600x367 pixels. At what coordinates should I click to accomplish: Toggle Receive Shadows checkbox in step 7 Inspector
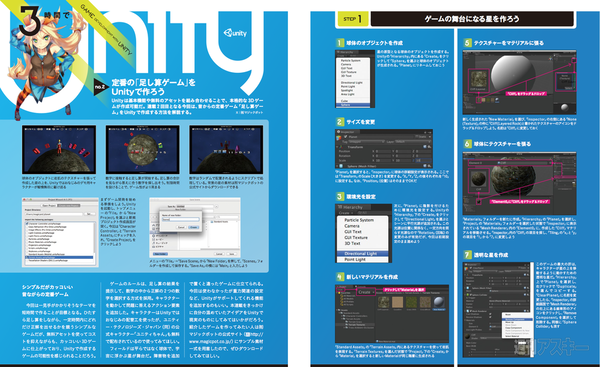pyautogui.click(x=490, y=317)
